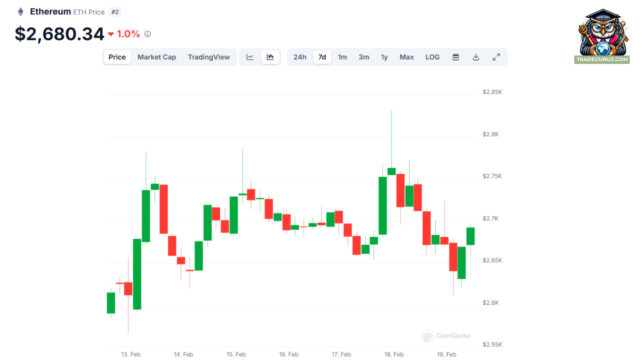Viewport: 644px width, 362px height.
Task: Open the TradingView tab
Action: (209, 57)
